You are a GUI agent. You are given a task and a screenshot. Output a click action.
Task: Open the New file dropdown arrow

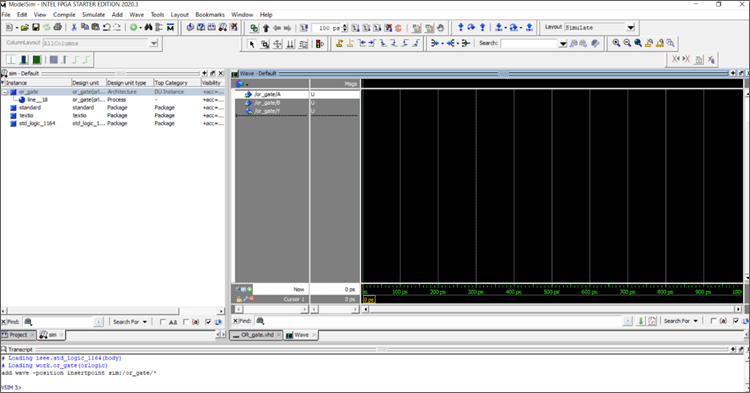16,28
